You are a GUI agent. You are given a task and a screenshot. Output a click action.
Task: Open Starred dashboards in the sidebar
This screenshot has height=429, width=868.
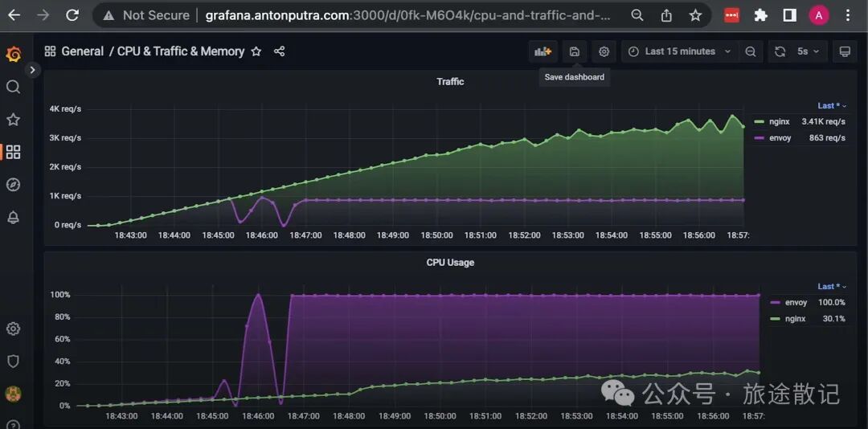pyautogui.click(x=14, y=120)
